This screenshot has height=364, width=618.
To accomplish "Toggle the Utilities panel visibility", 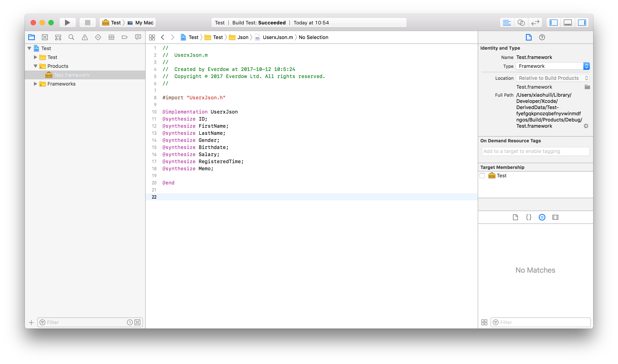I will 582,23.
